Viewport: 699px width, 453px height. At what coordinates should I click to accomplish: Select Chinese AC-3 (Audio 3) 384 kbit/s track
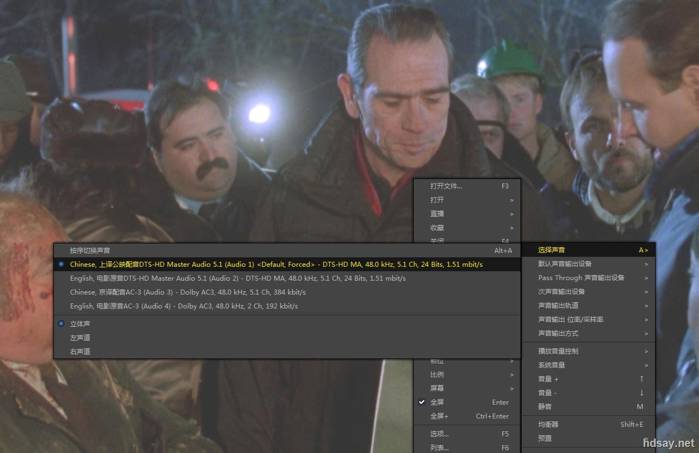[287, 292]
